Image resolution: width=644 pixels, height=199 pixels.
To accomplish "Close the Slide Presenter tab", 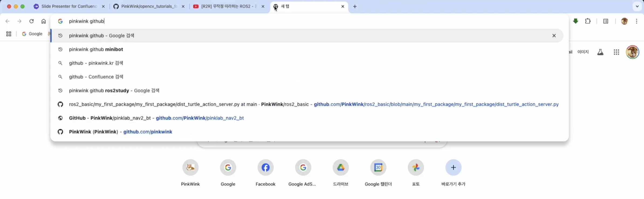I will coord(103,6).
